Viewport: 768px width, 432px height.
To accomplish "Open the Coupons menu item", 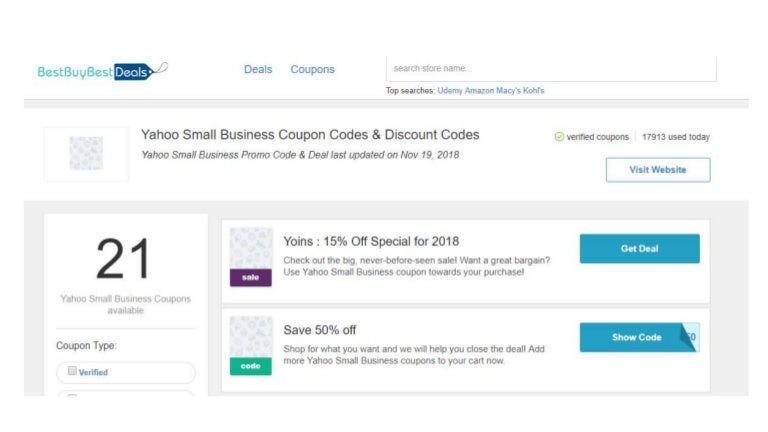I will pos(312,70).
